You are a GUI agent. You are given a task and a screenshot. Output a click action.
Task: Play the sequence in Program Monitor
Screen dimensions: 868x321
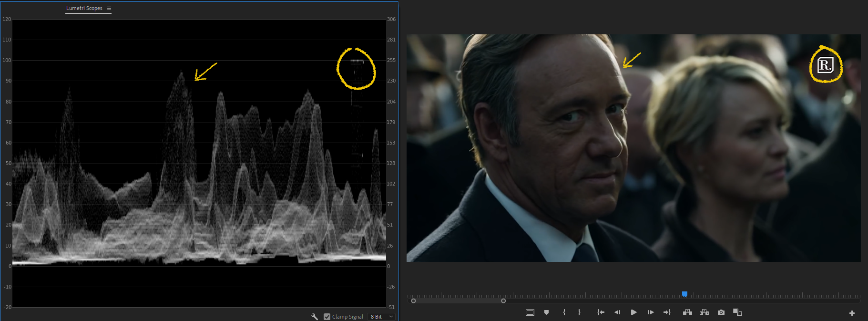coord(633,312)
